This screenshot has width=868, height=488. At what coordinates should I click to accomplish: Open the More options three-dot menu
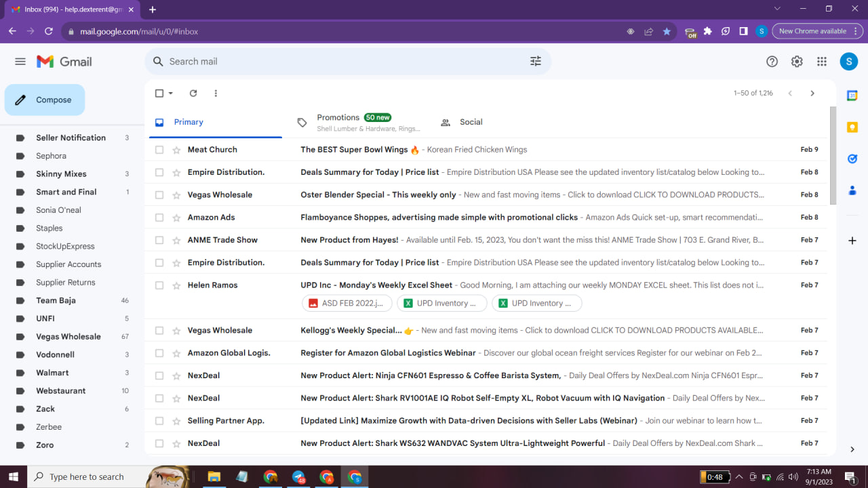pos(216,94)
